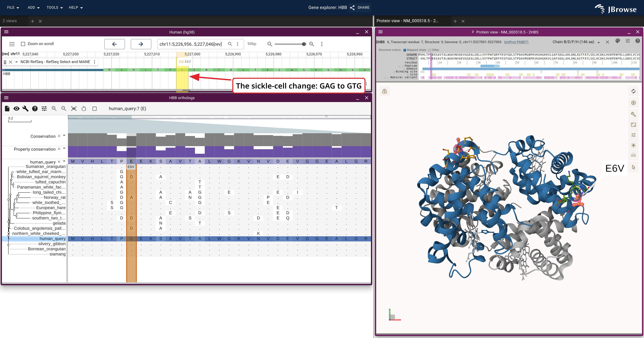The height and width of the screenshot is (338, 644).
Task: Open the sliders settings icon in HBB orthologs toolbar
Action: click(44, 108)
